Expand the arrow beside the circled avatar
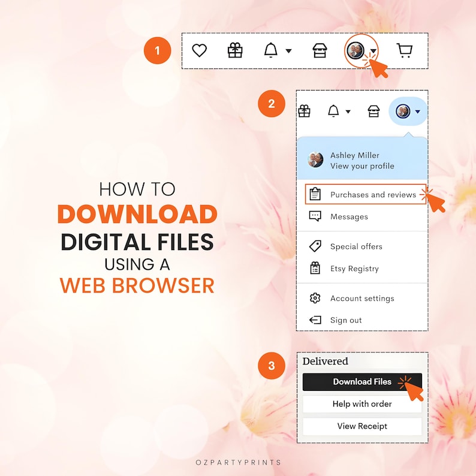This screenshot has height=476, width=476. tap(373, 51)
